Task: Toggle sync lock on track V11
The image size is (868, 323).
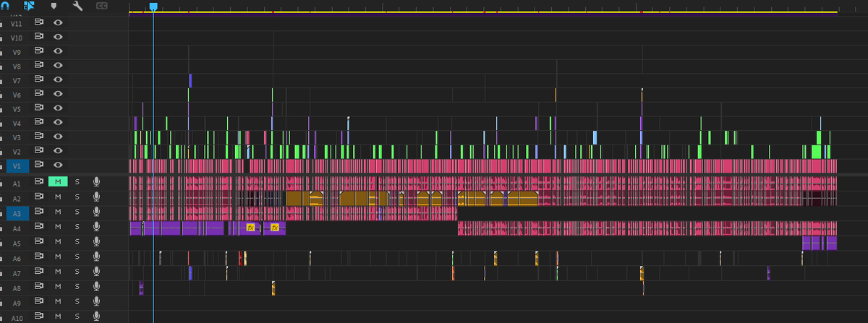Action: click(x=40, y=22)
